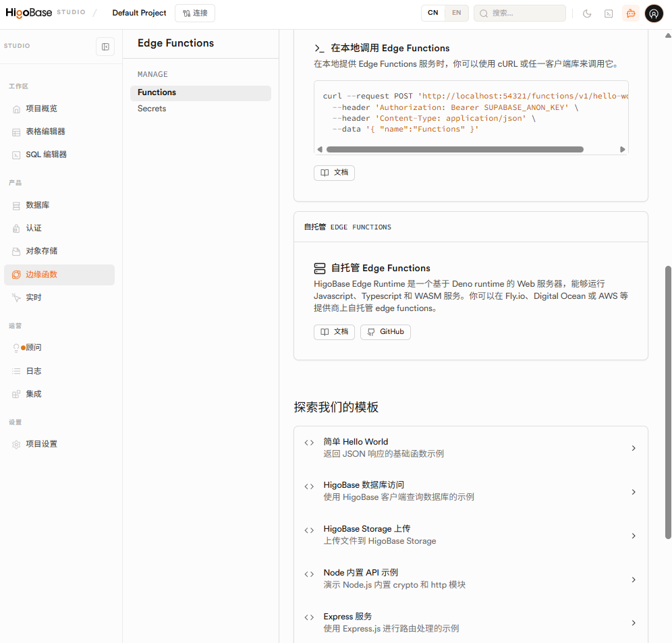The width and height of the screenshot is (672, 643).
Task: Click the 连接 connect button
Action: [195, 13]
